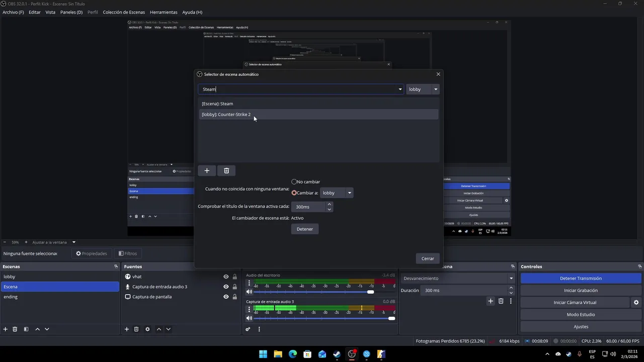This screenshot has width=644, height=362.
Task: Toggle lock on vhat source
Action: 234,277
